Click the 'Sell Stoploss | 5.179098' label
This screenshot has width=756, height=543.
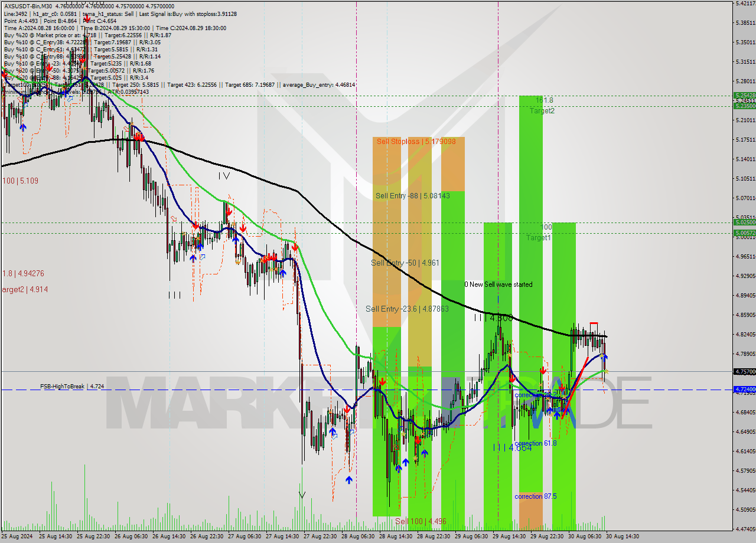(x=416, y=142)
